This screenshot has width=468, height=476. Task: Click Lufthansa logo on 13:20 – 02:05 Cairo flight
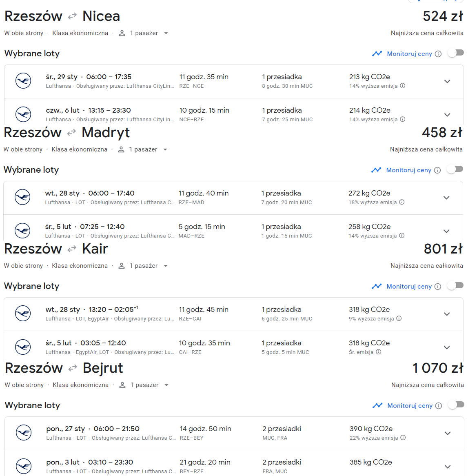click(23, 313)
